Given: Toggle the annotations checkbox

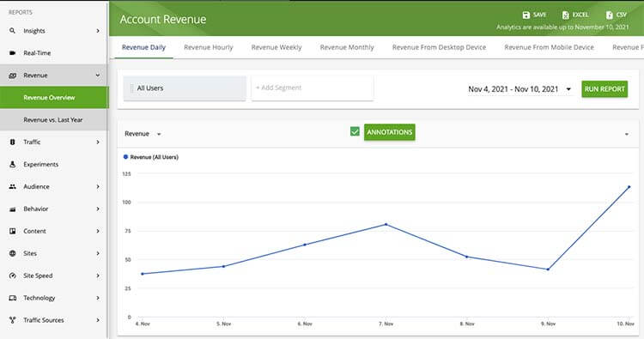Looking at the screenshot, I should pyautogui.click(x=355, y=132).
